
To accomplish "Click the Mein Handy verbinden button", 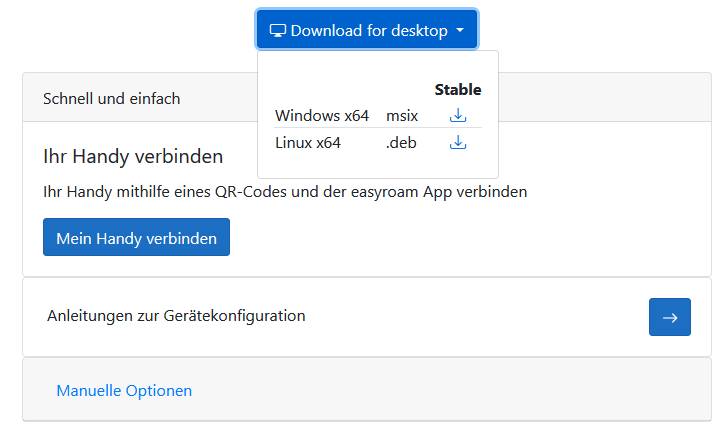I will coord(136,237).
